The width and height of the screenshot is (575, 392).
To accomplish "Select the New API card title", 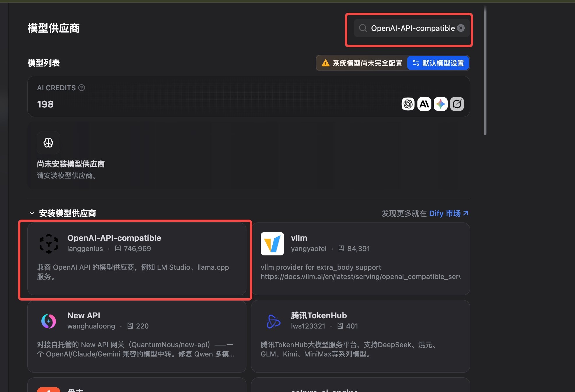I will [84, 315].
